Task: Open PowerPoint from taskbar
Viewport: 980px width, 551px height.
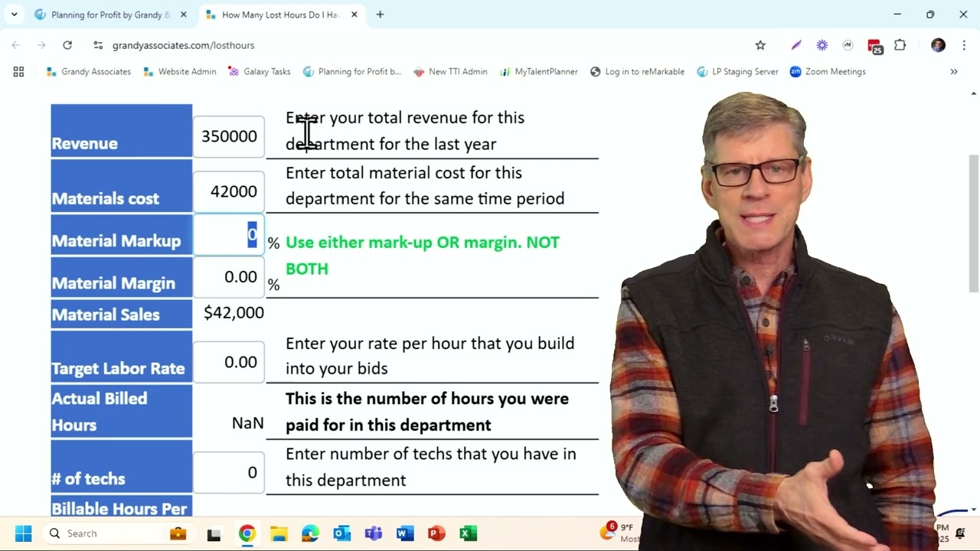Action: [436, 533]
